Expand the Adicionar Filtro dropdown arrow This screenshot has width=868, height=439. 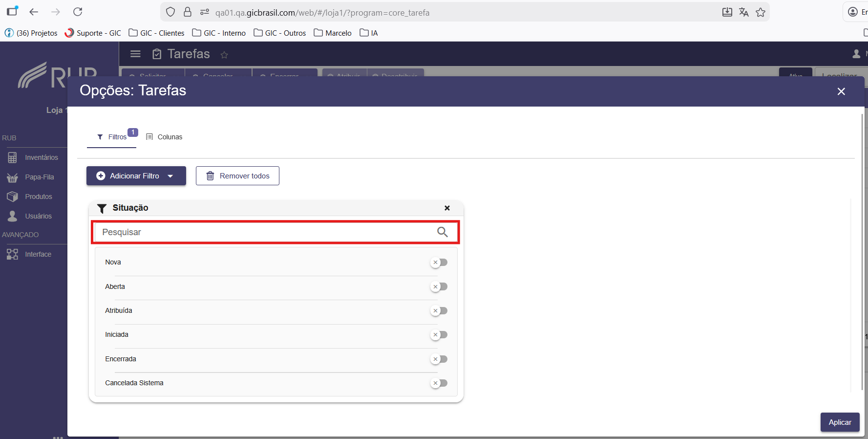click(170, 176)
